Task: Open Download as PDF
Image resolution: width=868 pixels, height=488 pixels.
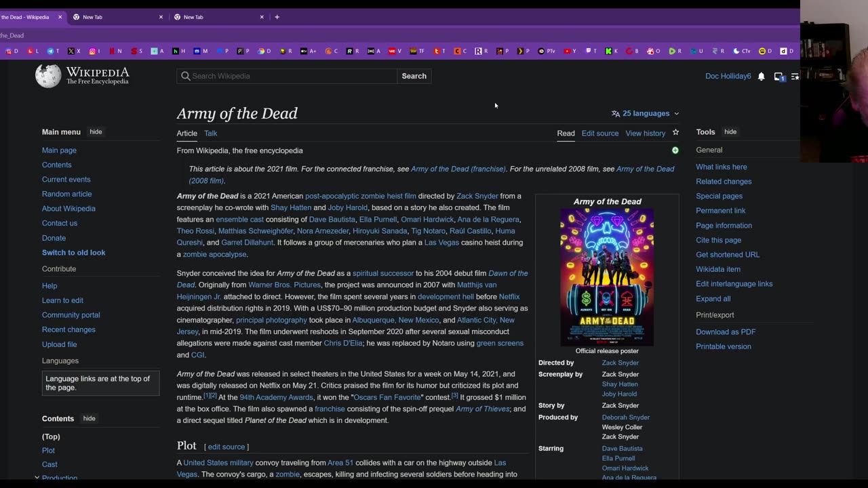Action: click(x=726, y=332)
